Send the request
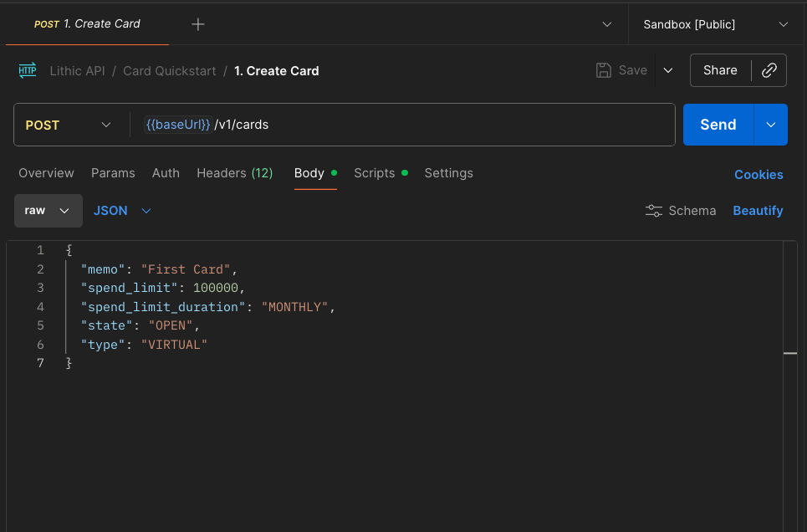 718,125
